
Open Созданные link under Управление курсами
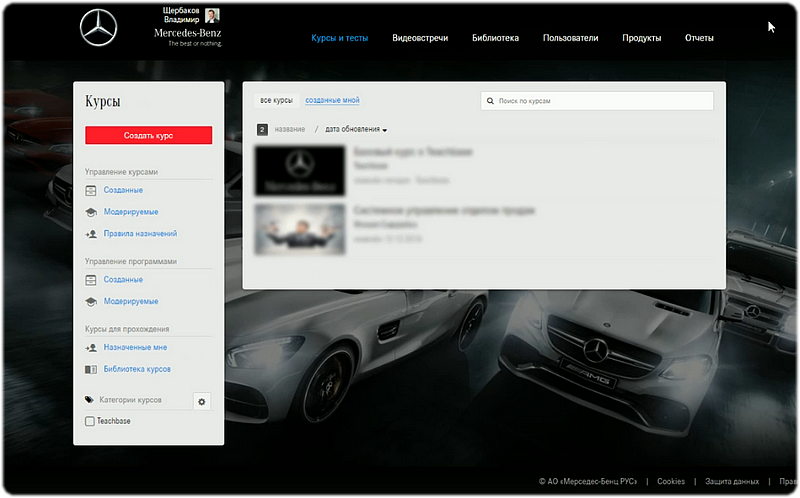coord(123,190)
